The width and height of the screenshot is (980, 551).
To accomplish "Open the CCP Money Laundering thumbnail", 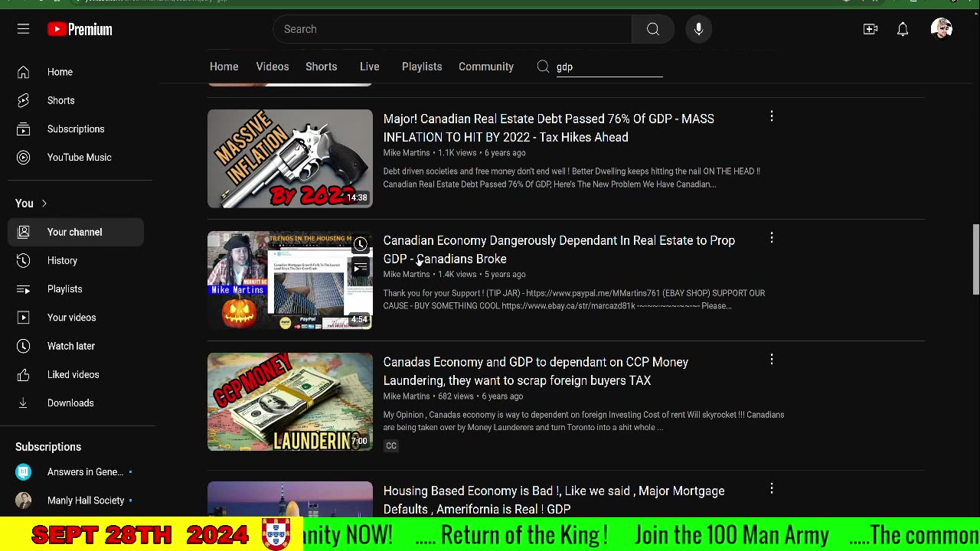I will (290, 402).
